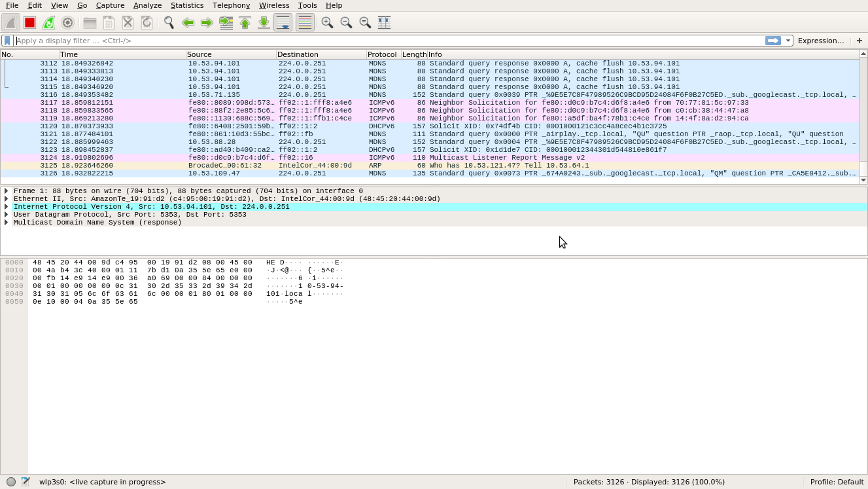Stop the running capture with red square

tap(29, 22)
